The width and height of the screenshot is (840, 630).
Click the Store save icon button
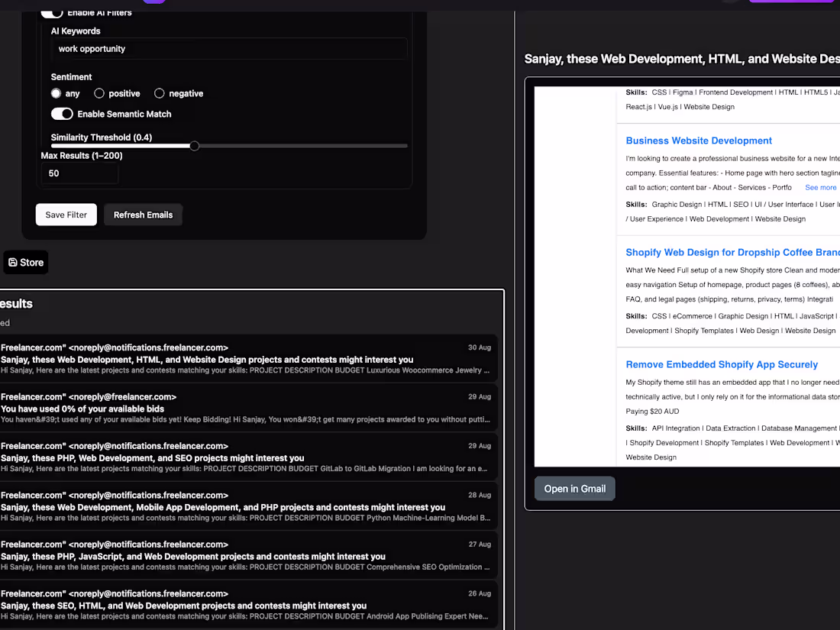click(25, 262)
